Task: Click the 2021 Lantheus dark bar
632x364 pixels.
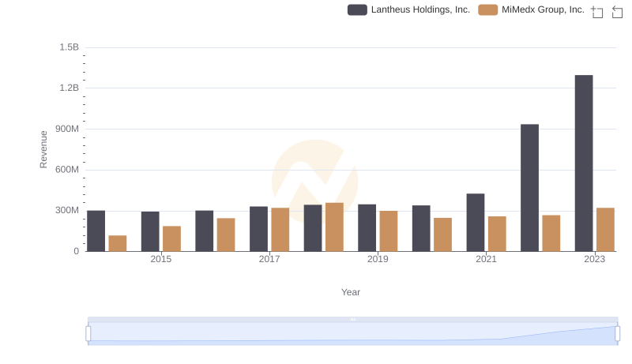Action: pyautogui.click(x=476, y=222)
